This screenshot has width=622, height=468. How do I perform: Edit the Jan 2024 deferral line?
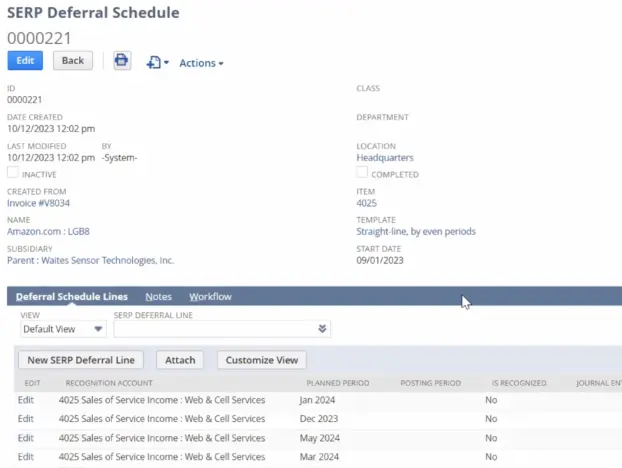pyautogui.click(x=25, y=400)
